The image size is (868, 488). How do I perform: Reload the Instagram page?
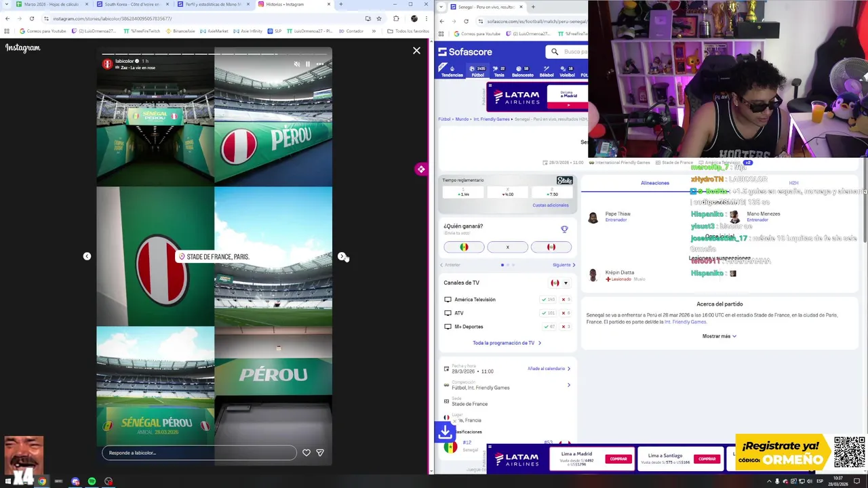click(31, 18)
